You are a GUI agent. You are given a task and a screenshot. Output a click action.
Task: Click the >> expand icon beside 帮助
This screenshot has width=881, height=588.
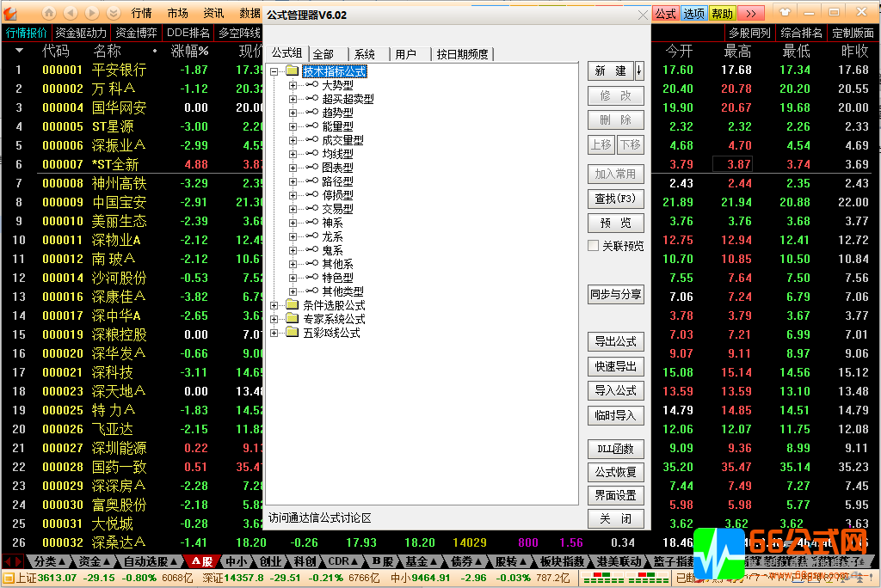pyautogui.click(x=750, y=13)
